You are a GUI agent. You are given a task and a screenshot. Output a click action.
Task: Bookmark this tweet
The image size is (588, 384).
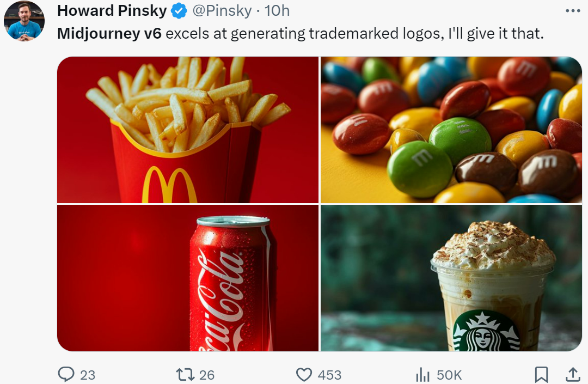pos(541,374)
